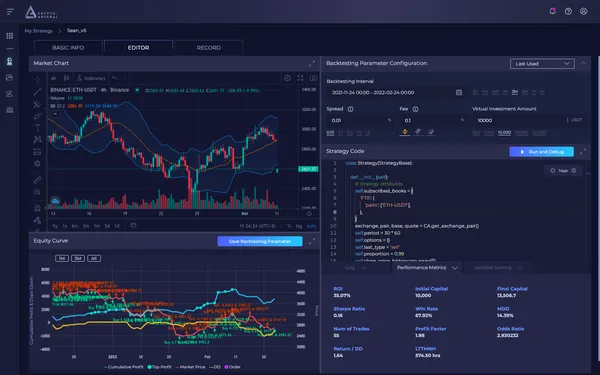
Task: Select the ruler measure tool
Action: (x=37, y=179)
